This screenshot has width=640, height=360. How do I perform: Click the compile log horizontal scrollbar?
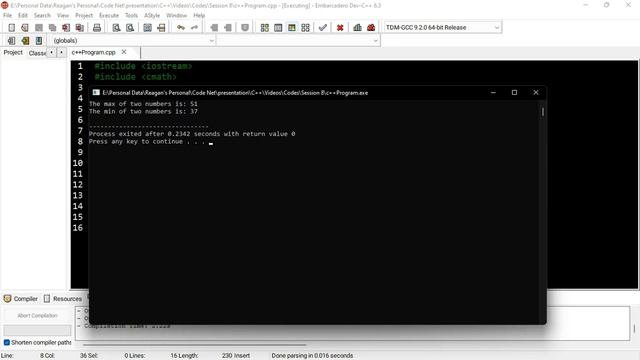pos(195,344)
